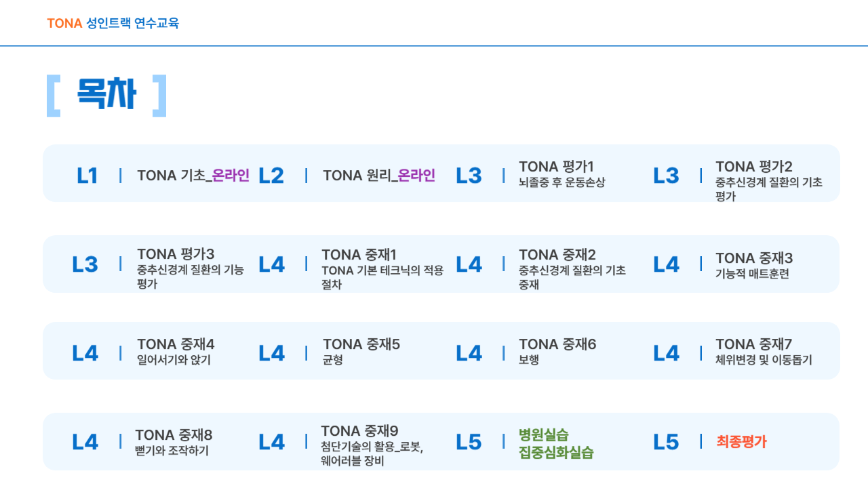The width and height of the screenshot is (868, 488).
Task: Open TONA 평가2 중추신경계 질환의 기초 평가
Action: (x=769, y=181)
